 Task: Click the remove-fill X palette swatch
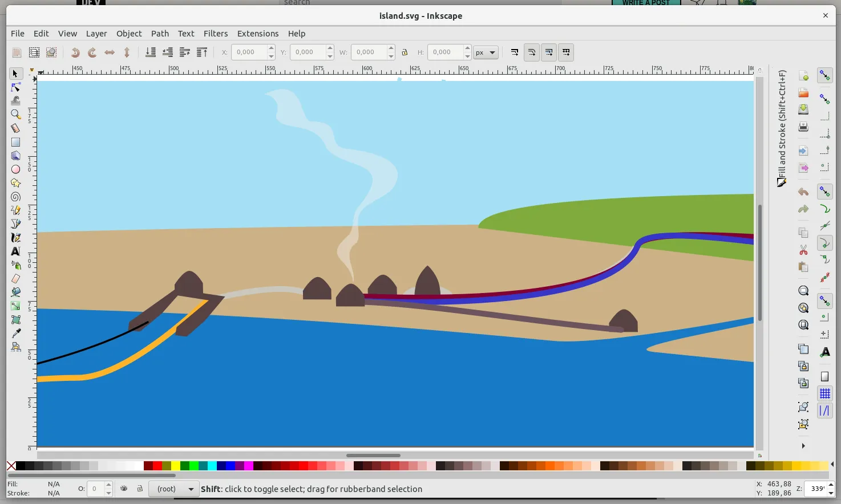[11, 466]
